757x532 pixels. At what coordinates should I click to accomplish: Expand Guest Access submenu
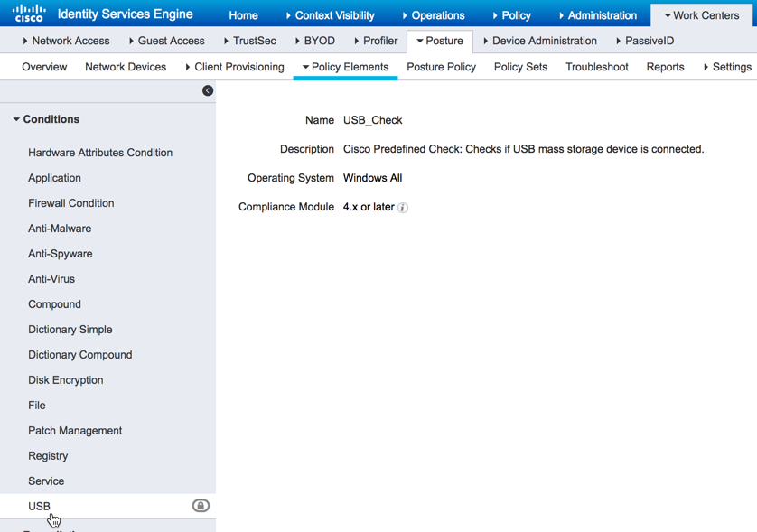166,41
